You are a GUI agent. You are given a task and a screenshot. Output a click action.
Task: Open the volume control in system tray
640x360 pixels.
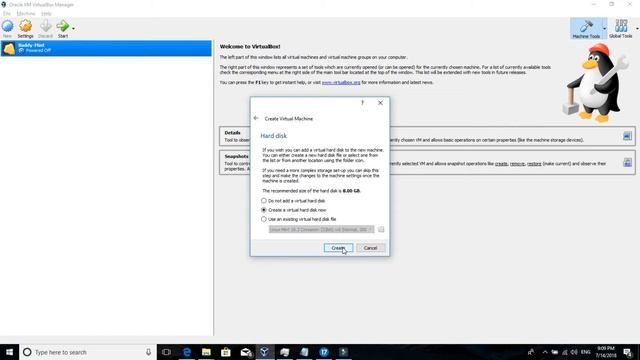(x=574, y=352)
